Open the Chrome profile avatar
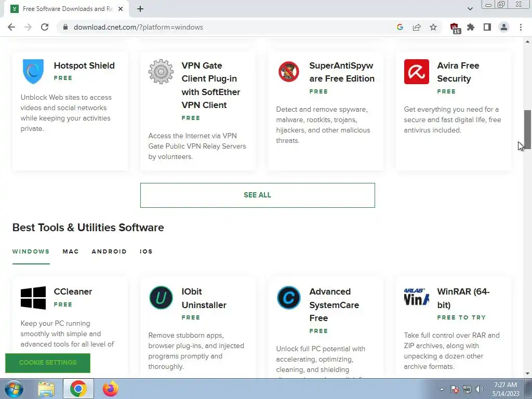Viewport: 532px width, 399px height. coord(504,27)
